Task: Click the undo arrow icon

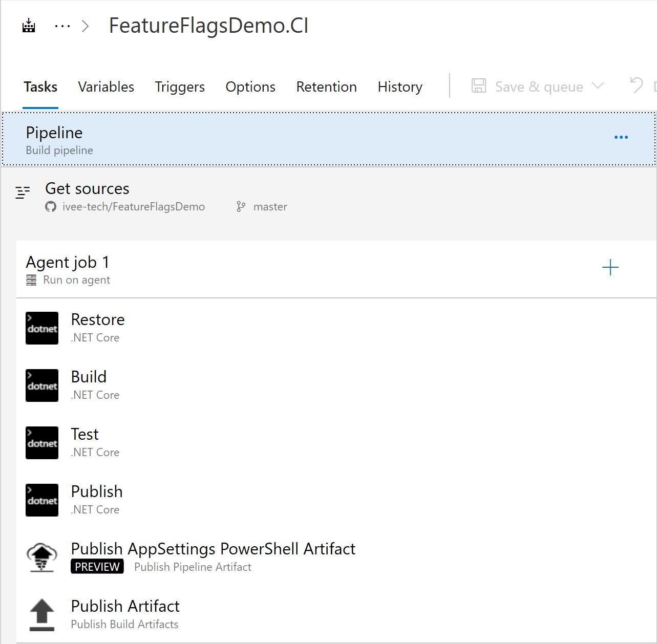Action: 636,85
